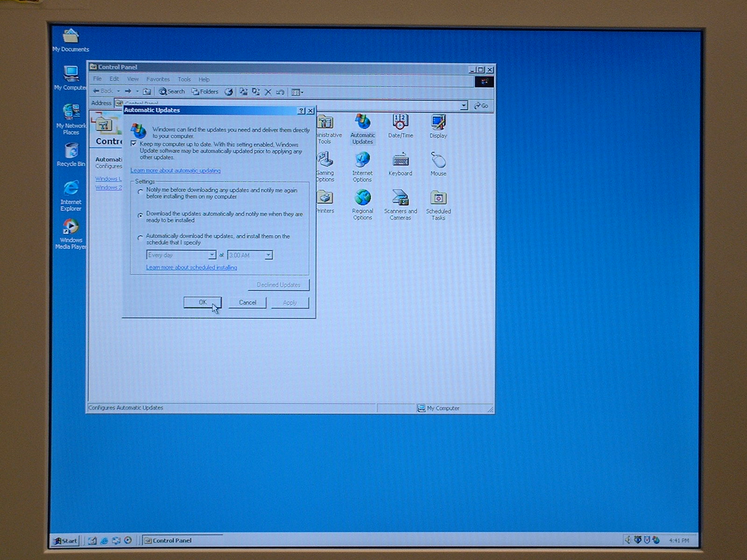The image size is (747, 560).
Task: Uncheck Keep my computer up to date
Action: 134,144
